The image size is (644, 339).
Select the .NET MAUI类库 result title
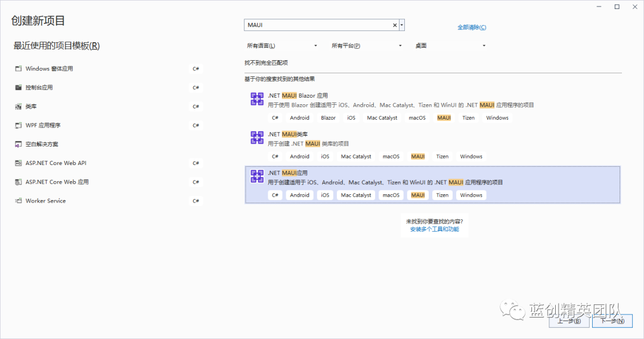tap(287, 134)
